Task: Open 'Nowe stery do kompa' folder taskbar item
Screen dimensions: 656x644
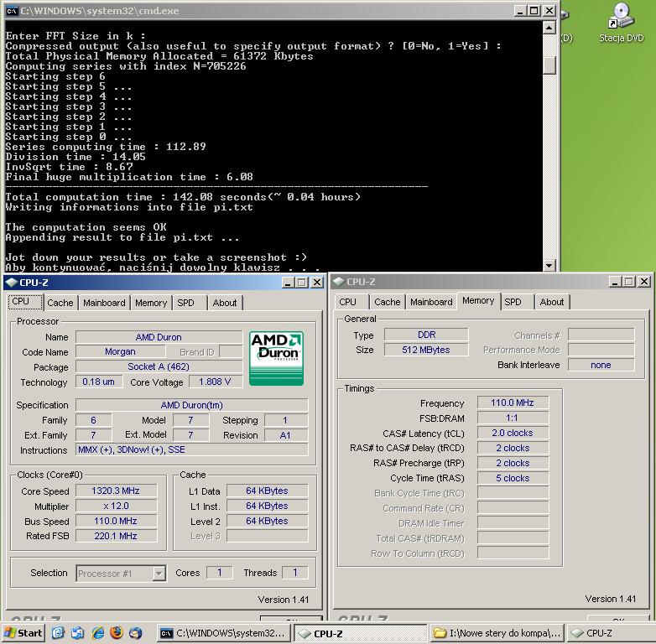Action: tap(497, 633)
